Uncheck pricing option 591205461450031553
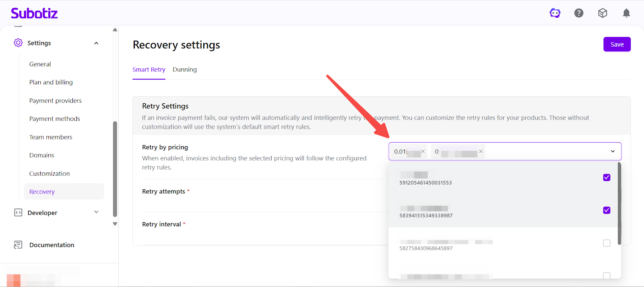 607,177
